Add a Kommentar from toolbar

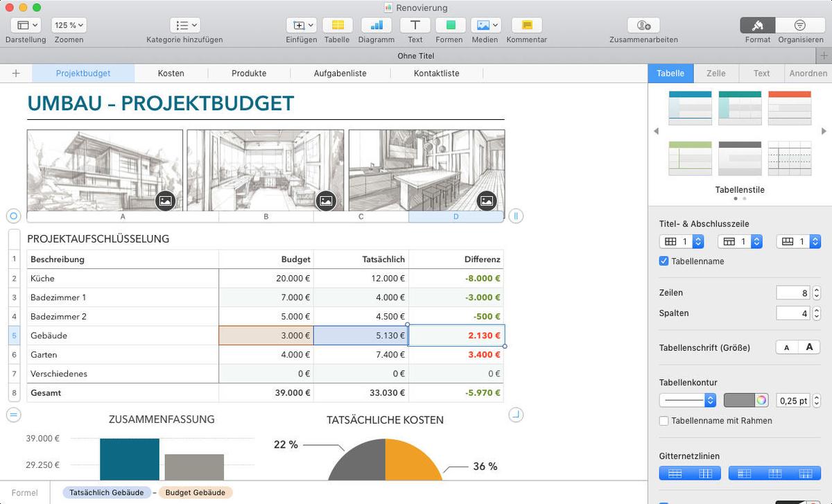[x=526, y=25]
